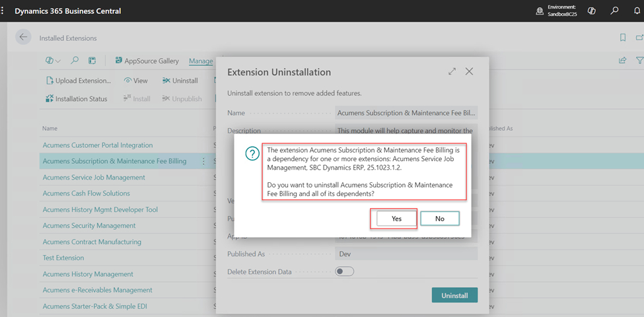
Task: Open Acumens Customer Portal Integration
Action: [98, 145]
